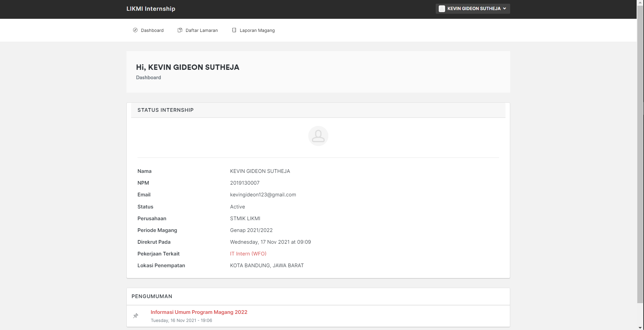Click the Dashboard breadcrumb text under greeting

point(149,78)
